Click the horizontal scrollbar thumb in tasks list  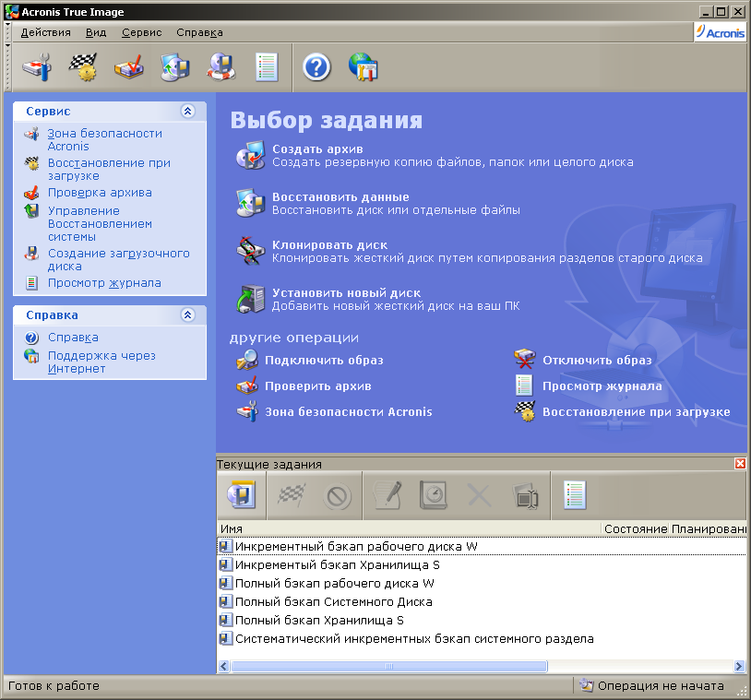pos(389,666)
